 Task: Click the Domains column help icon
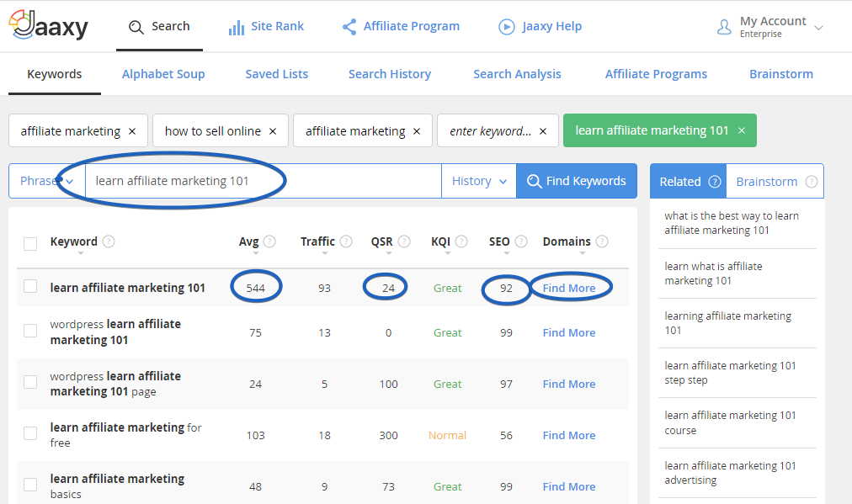(x=602, y=241)
